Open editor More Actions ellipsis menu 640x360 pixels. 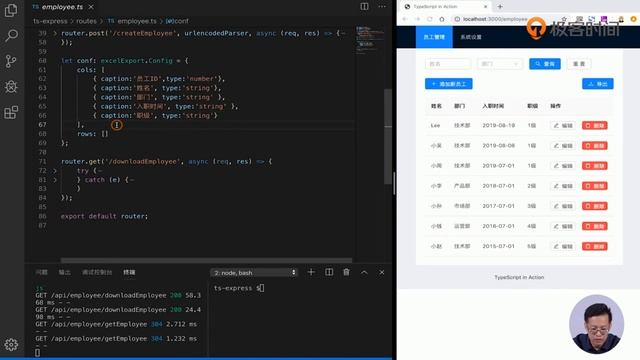pyautogui.click(x=382, y=7)
